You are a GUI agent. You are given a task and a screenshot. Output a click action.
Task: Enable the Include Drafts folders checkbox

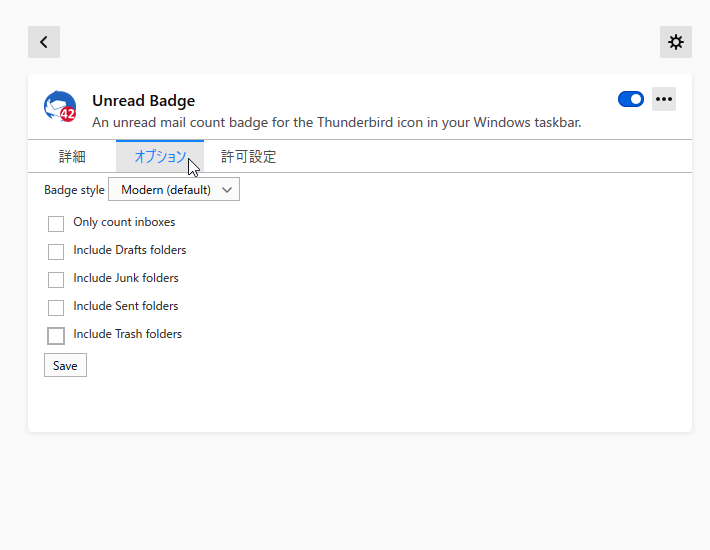coord(56,252)
